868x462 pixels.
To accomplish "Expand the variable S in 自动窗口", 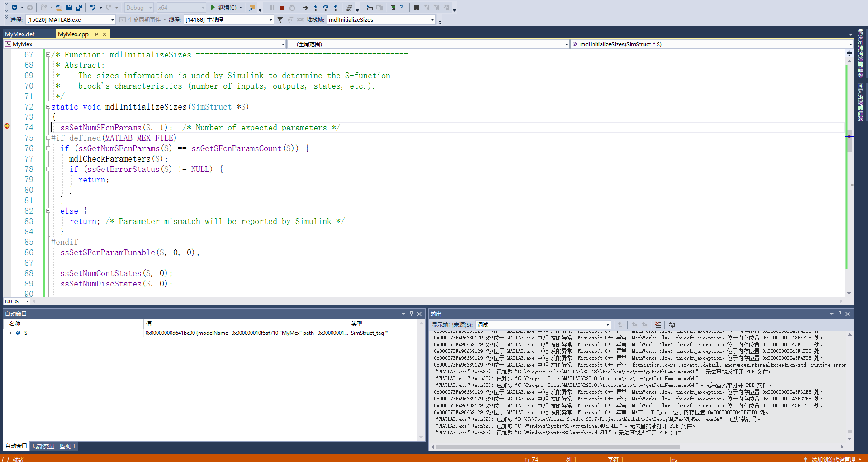I will pos(11,333).
